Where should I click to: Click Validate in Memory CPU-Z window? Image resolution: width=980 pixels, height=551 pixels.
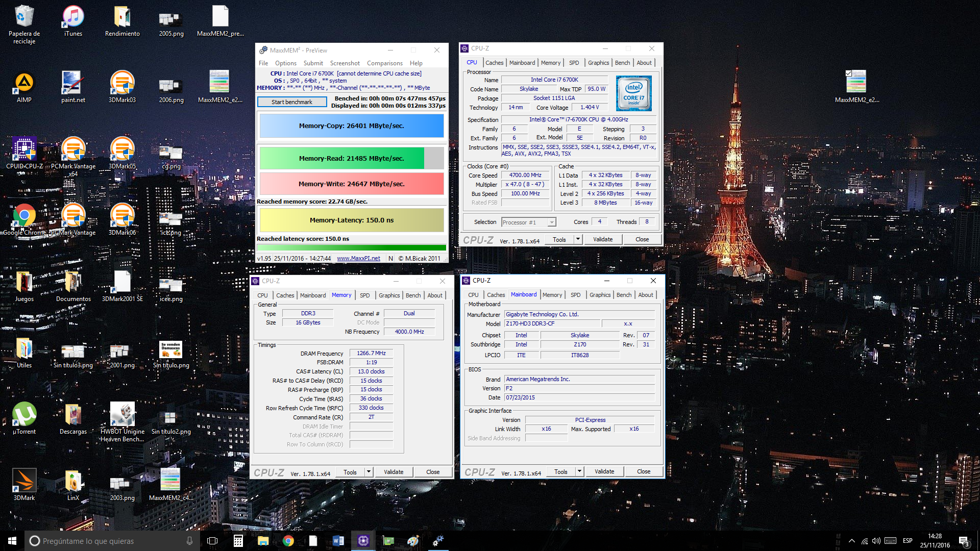[394, 472]
